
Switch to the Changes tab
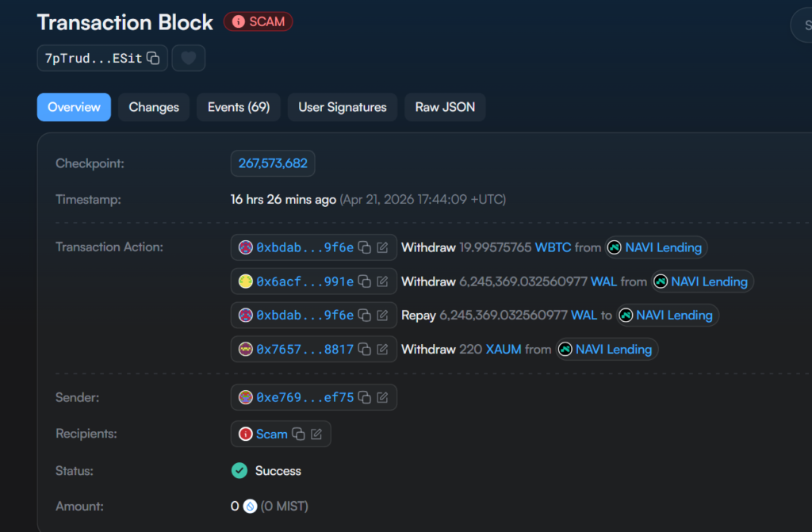click(x=153, y=107)
